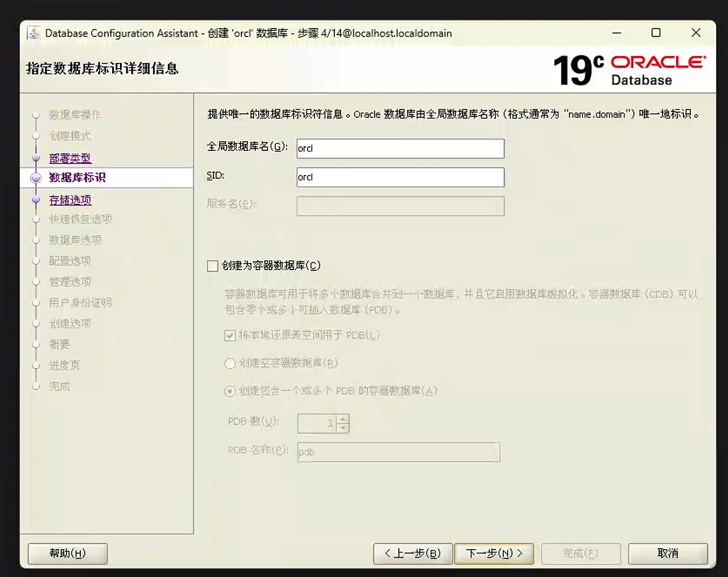Increase PDB 数 with up arrow
Viewport: 728px width, 577px height.
pos(343,419)
